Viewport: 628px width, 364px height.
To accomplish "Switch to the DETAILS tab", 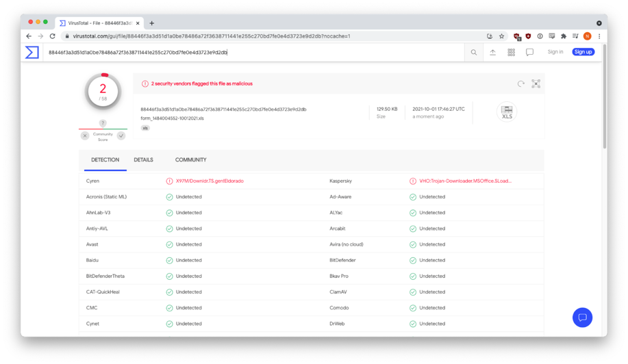I will [x=143, y=160].
